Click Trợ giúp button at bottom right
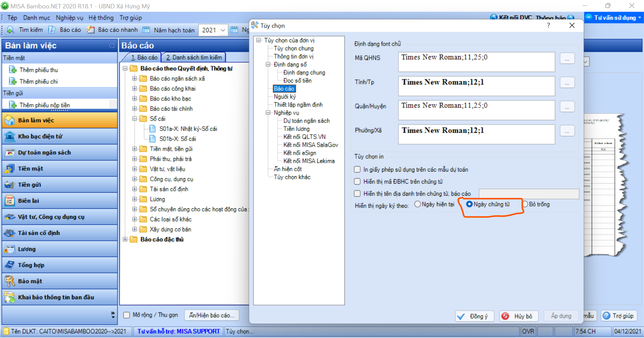 (619, 316)
